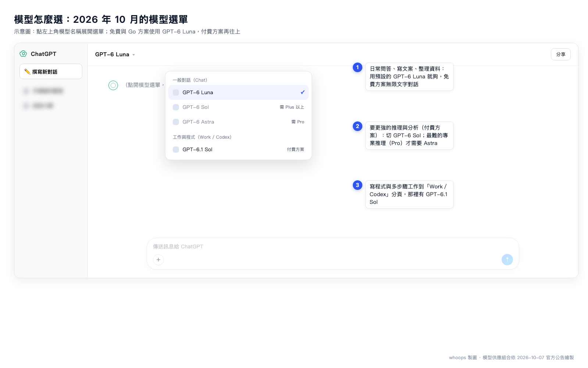Click the numbered badge 3 annotation
Image resolution: width=588 pixels, height=368 pixels.
coord(358,185)
